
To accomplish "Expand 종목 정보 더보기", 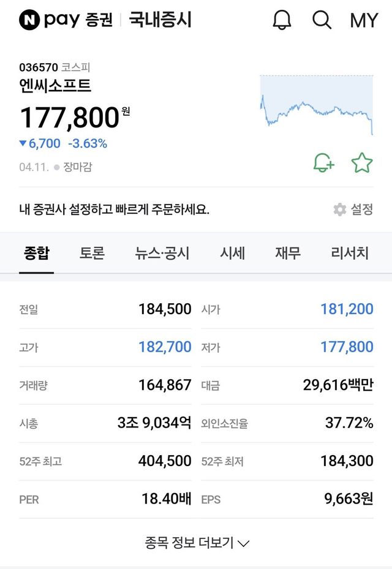I will pyautogui.click(x=197, y=543).
